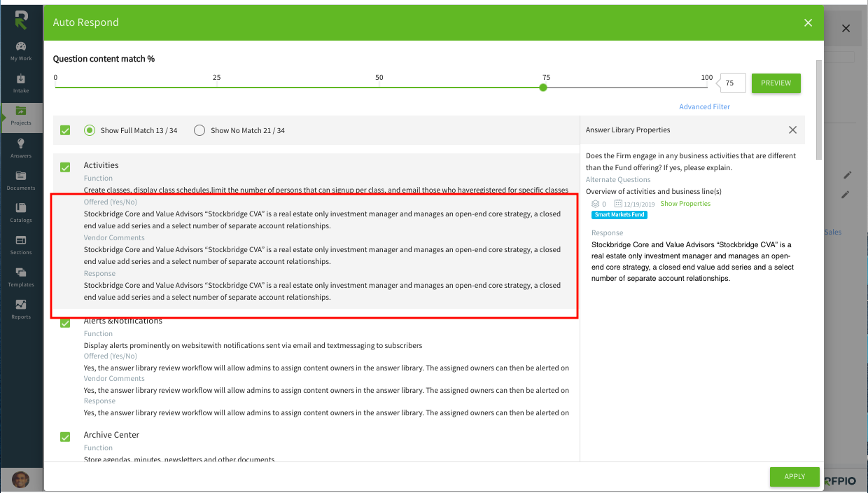Uncheck the Alerts & Notifications checkbox
868x493 pixels.
65,323
